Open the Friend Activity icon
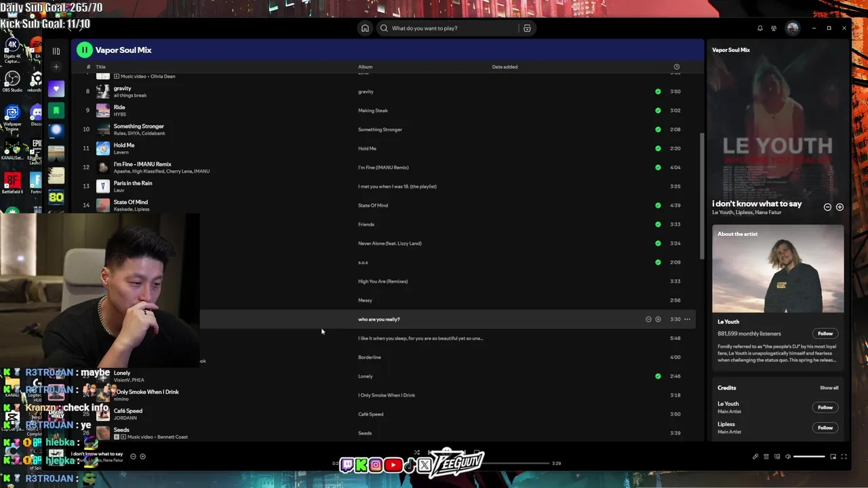Screen dimensions: 868x488 pyautogui.click(x=774, y=28)
